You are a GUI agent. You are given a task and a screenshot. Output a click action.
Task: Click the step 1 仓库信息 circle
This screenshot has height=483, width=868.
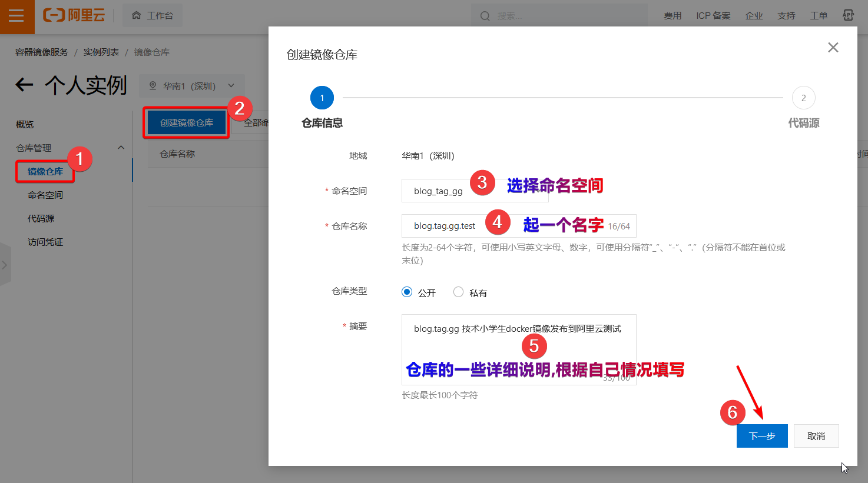point(322,98)
